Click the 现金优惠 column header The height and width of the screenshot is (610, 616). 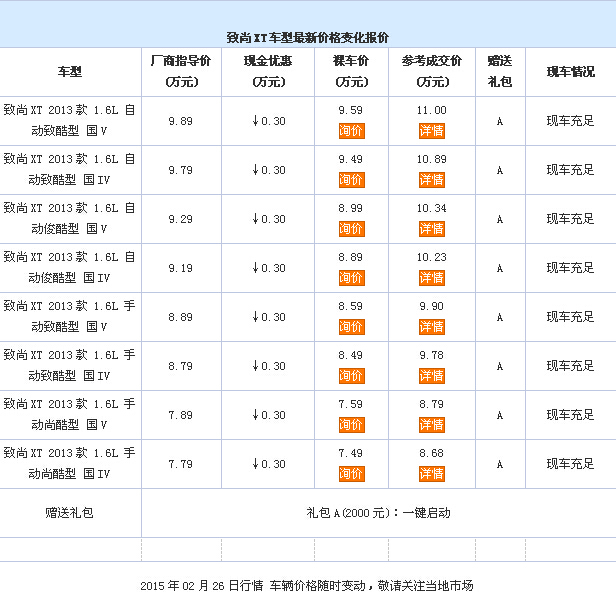[268, 71]
